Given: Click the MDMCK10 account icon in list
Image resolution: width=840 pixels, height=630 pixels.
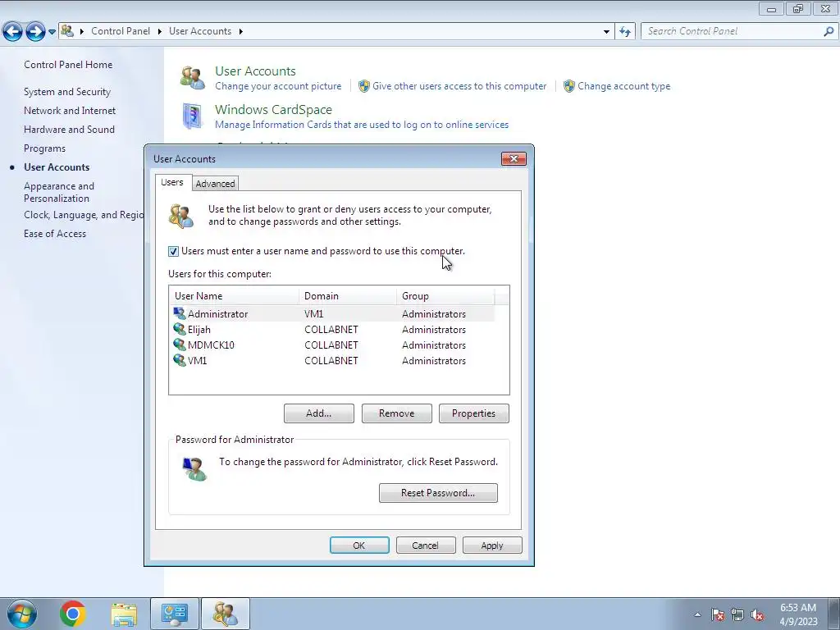Looking at the screenshot, I should (179, 345).
